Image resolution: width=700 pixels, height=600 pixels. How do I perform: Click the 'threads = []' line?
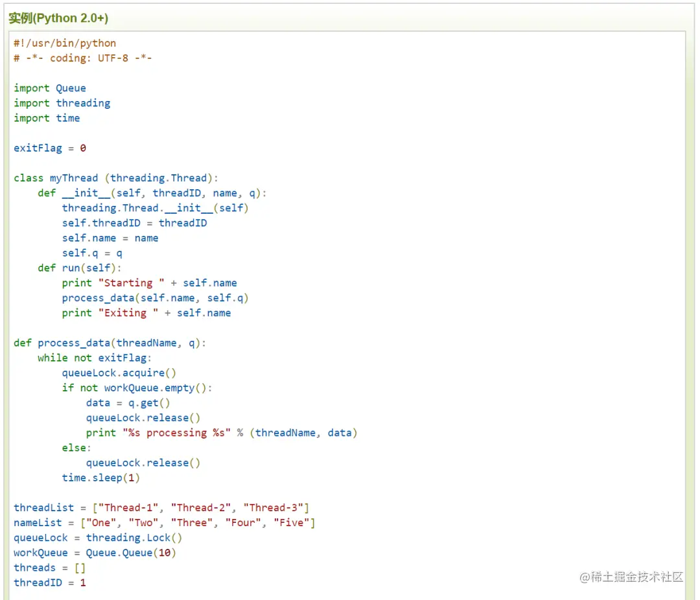pyautogui.click(x=49, y=568)
